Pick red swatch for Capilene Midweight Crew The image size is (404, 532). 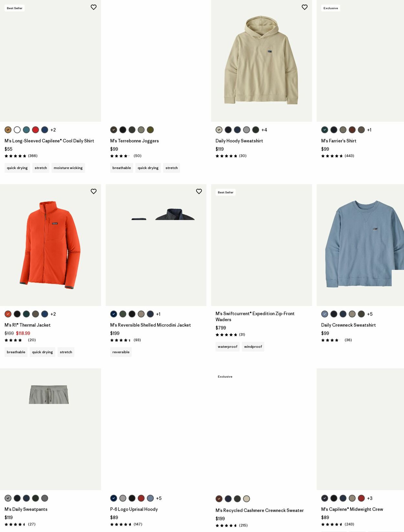[x=361, y=498]
